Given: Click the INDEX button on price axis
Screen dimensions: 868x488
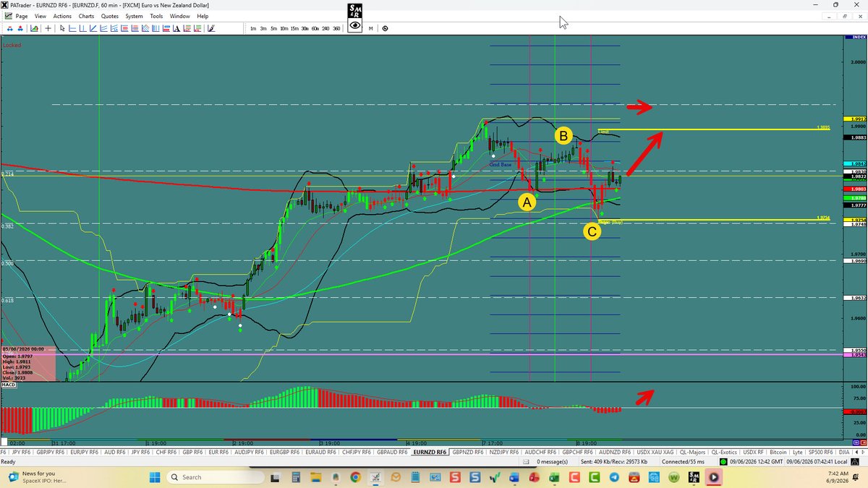Looking at the screenshot, I should pos(855,38).
